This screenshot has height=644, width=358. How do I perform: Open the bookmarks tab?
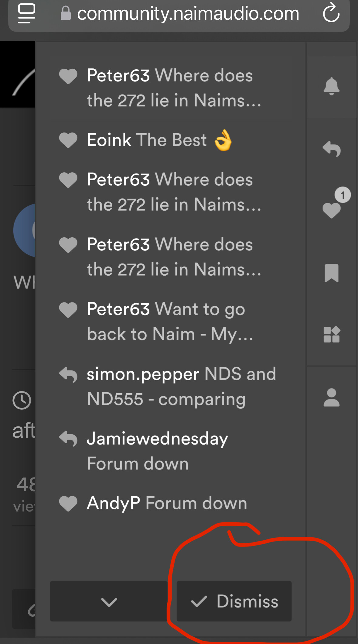click(331, 273)
